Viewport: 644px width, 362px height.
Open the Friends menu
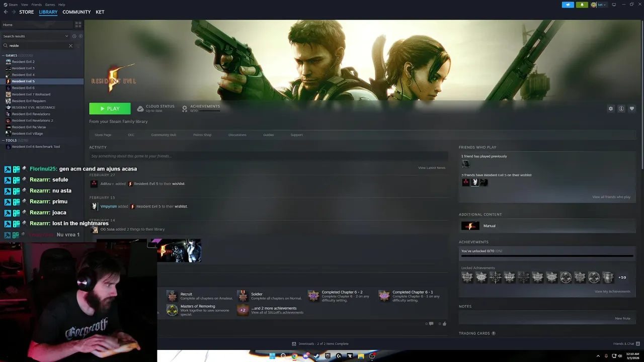click(x=37, y=5)
